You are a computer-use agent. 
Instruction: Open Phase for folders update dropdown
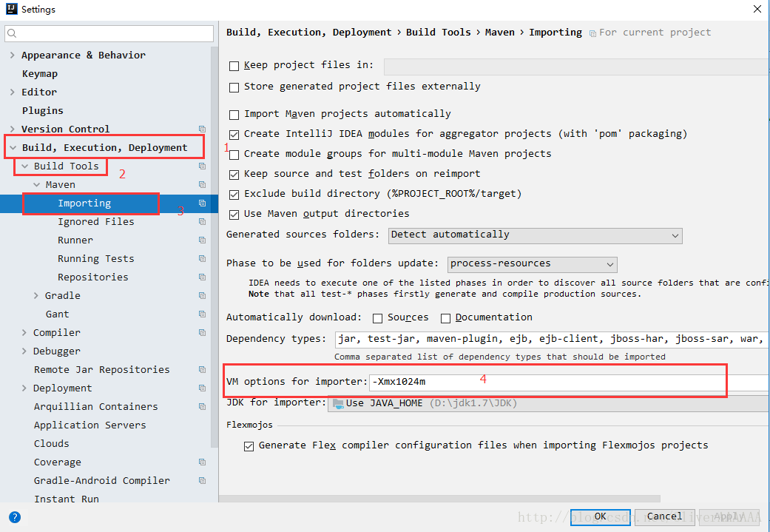pos(533,264)
